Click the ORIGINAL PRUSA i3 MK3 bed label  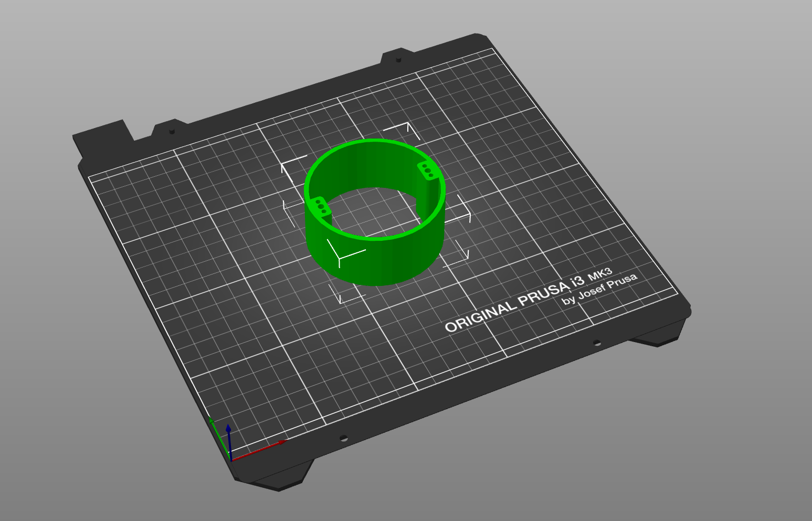click(x=528, y=300)
